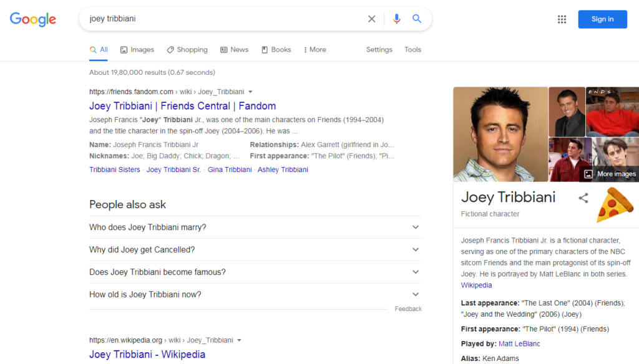Open the large Joey portrait image

coord(500,135)
